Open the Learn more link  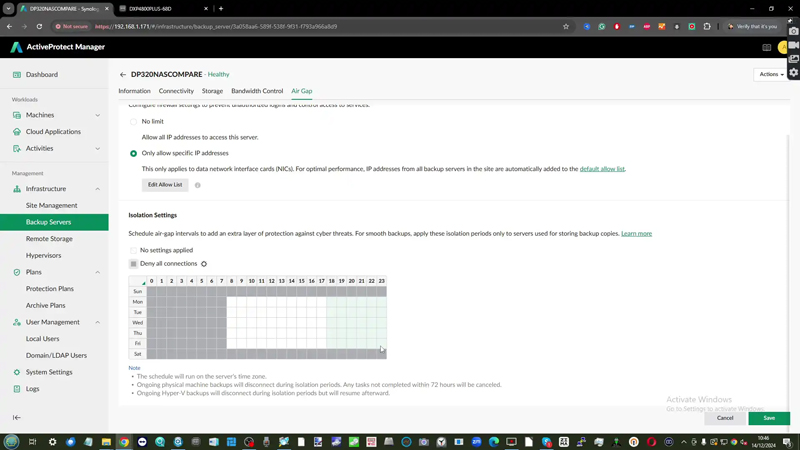[636, 234]
